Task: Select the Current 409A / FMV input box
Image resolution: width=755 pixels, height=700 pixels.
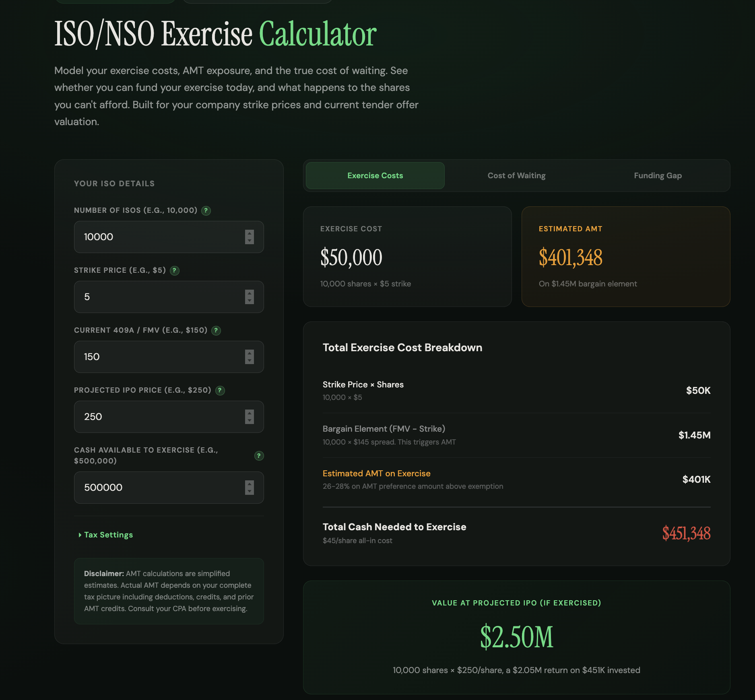Action: coord(161,357)
